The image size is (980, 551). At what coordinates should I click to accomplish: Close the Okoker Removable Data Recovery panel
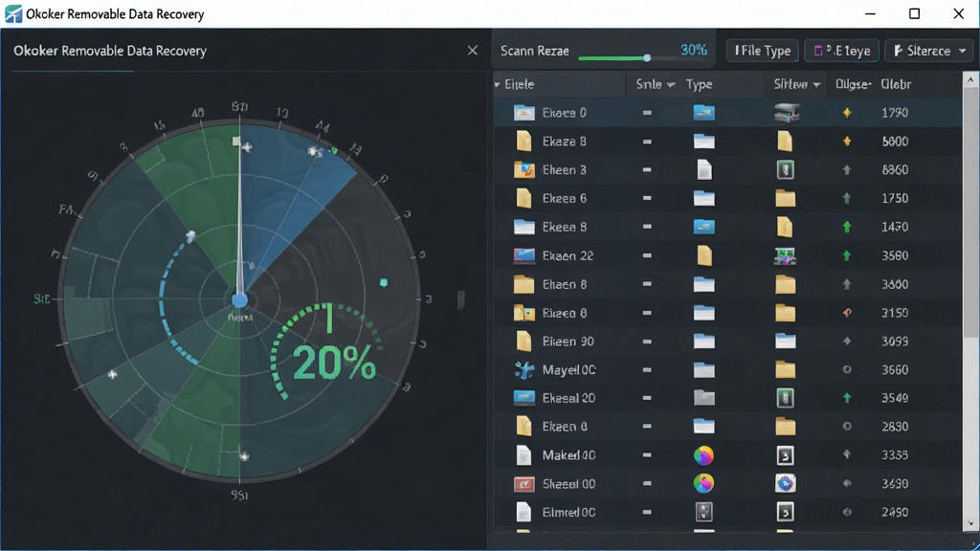(x=473, y=51)
